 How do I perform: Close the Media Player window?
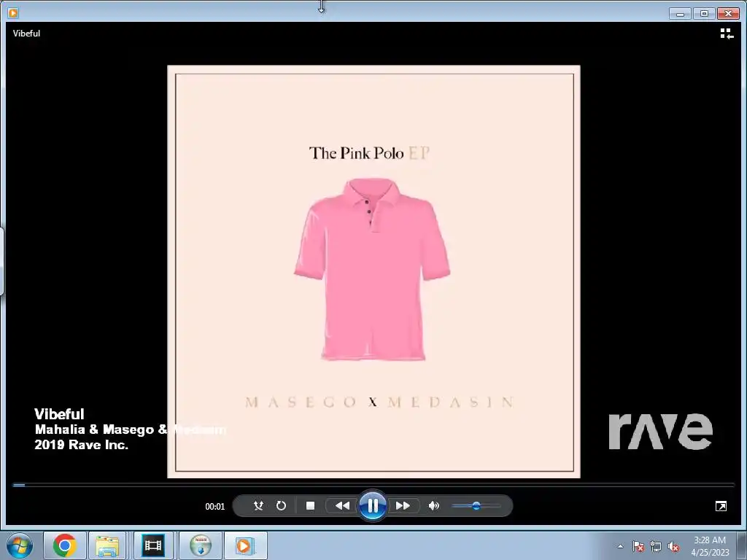click(729, 13)
